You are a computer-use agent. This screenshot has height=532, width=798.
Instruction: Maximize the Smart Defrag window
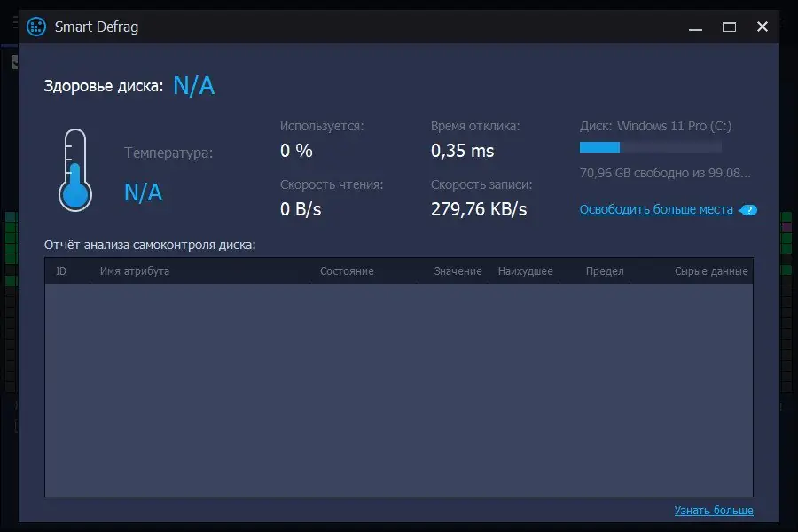click(x=729, y=27)
